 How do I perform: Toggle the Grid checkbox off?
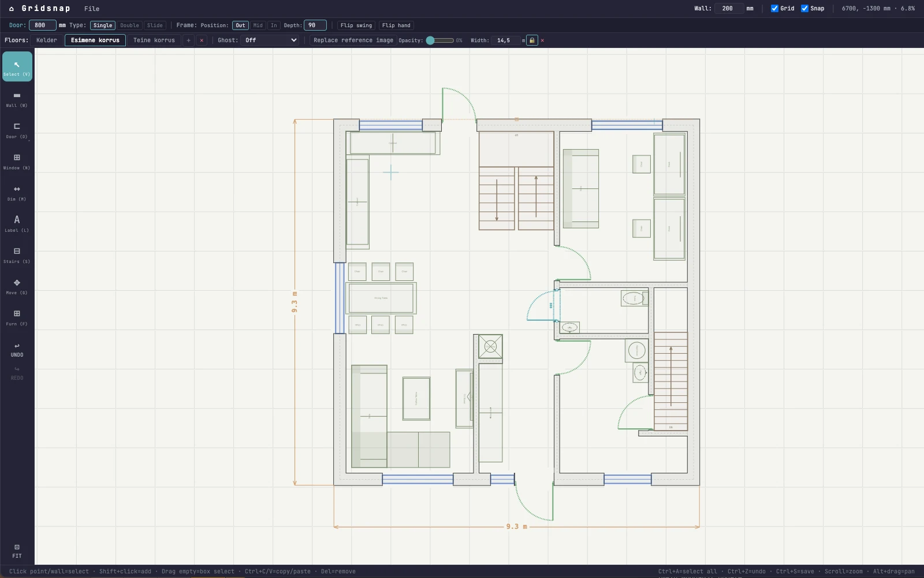[775, 8]
